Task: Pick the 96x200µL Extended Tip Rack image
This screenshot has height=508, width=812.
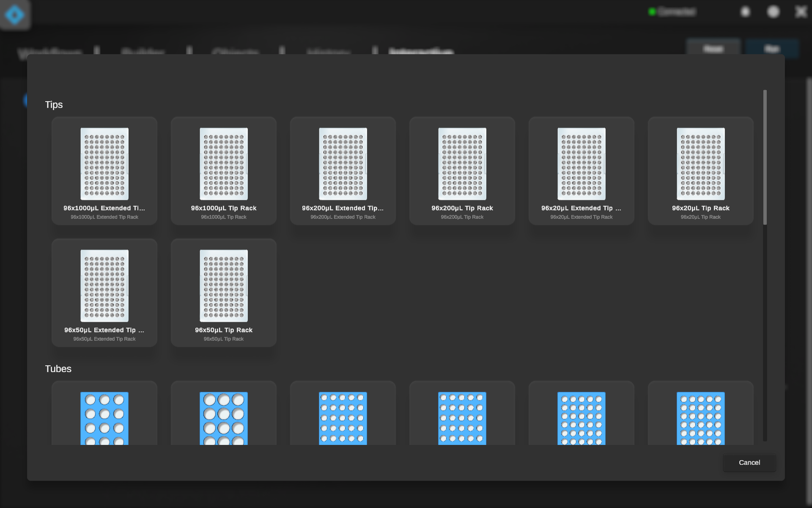Action: 343,164
